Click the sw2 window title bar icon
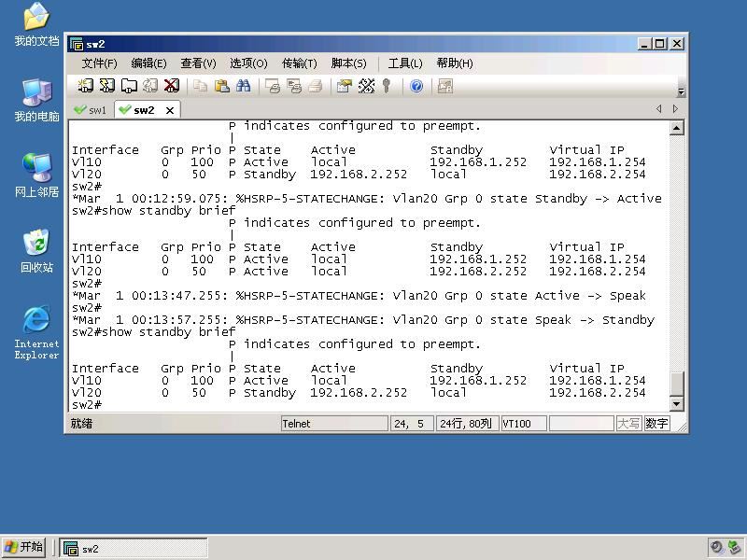 pyautogui.click(x=77, y=44)
